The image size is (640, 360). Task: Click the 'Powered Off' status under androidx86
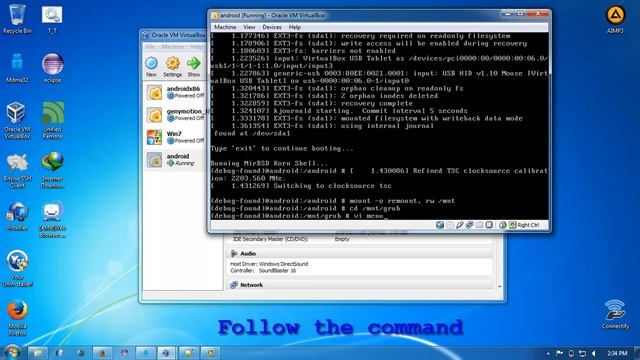click(x=189, y=96)
